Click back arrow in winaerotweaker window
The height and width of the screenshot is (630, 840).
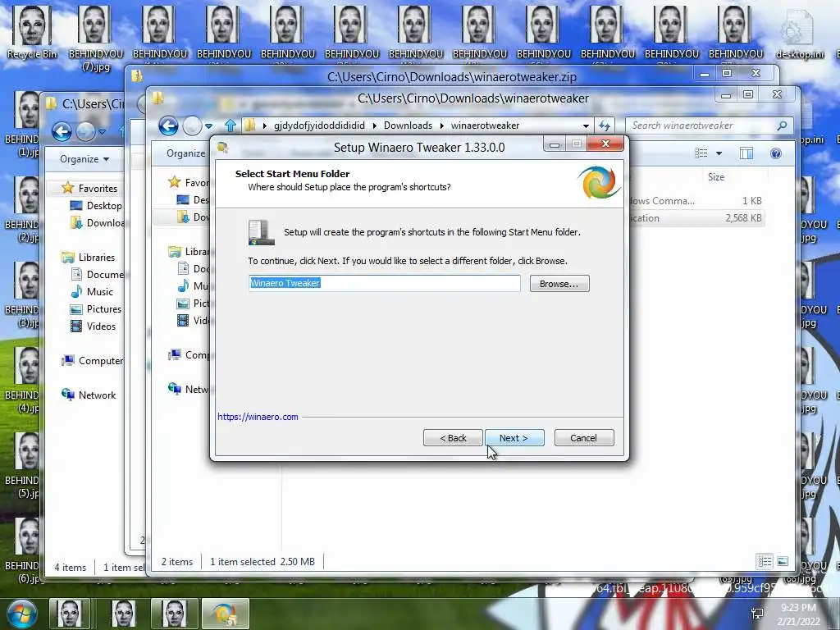point(168,126)
